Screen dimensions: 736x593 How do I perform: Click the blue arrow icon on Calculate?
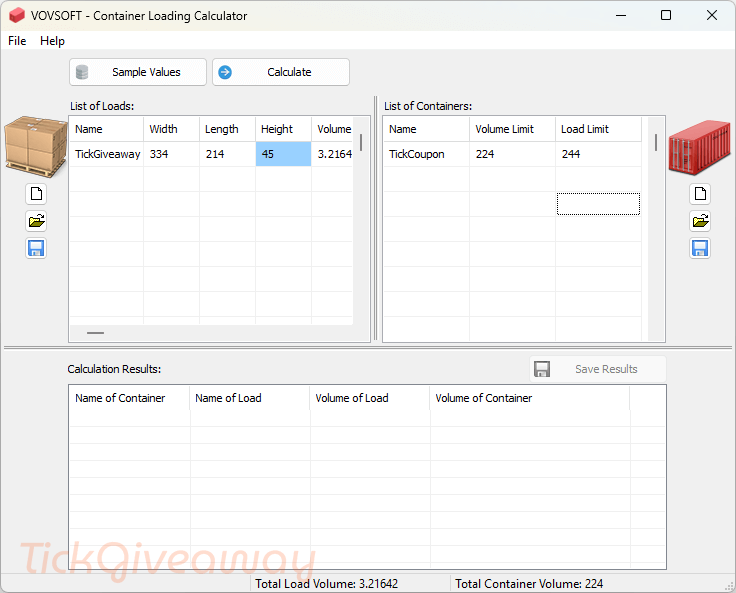225,72
